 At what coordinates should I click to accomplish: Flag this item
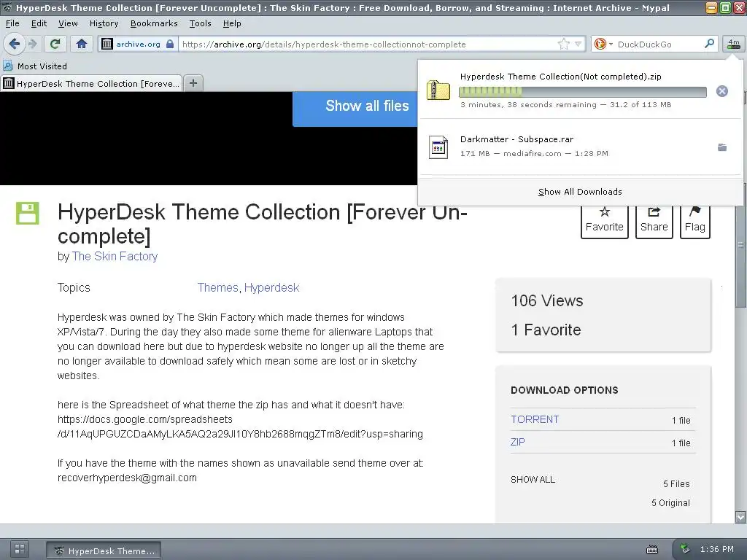pyautogui.click(x=695, y=222)
